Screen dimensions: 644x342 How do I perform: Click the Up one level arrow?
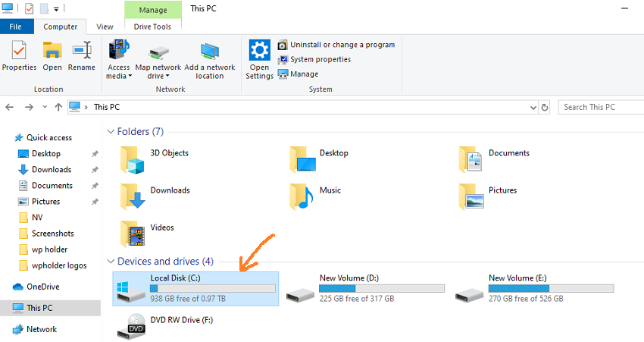pos(58,107)
